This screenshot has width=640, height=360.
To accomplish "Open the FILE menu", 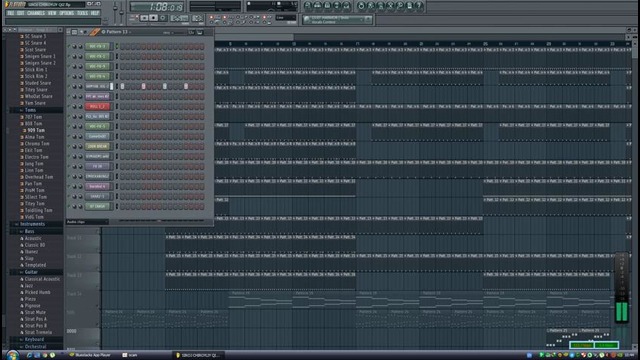I will click(x=11, y=13).
